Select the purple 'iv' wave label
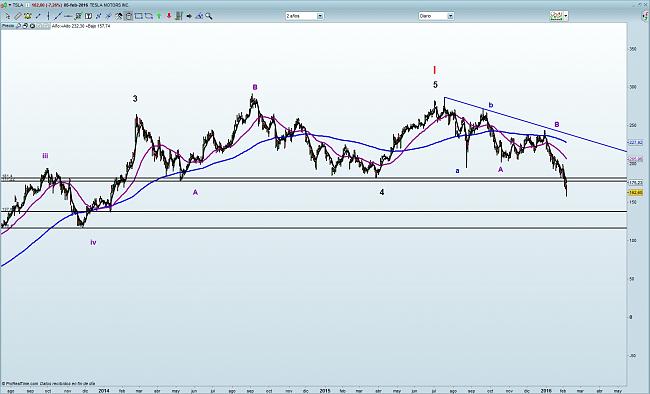Viewport: 650px width, 394px height. (93, 242)
